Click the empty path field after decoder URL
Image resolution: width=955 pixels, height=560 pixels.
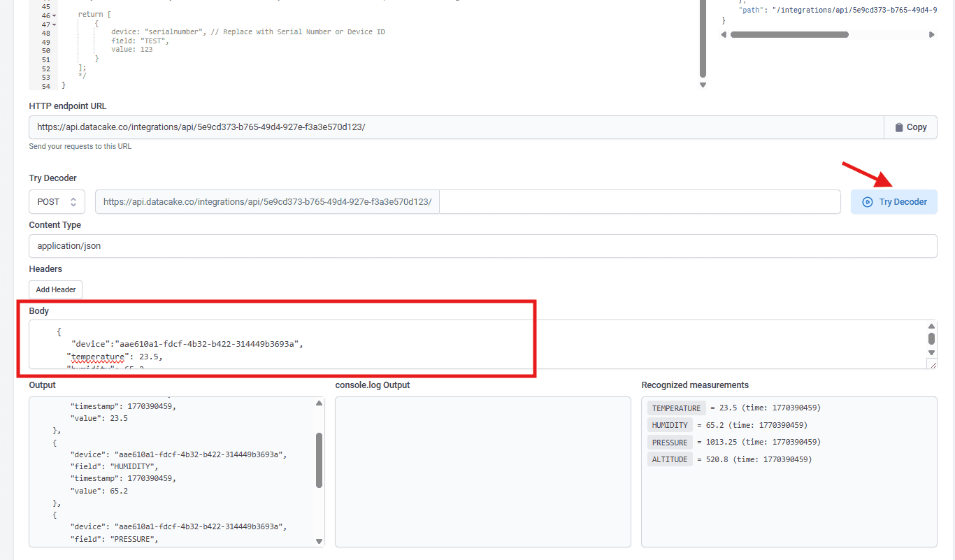point(639,202)
